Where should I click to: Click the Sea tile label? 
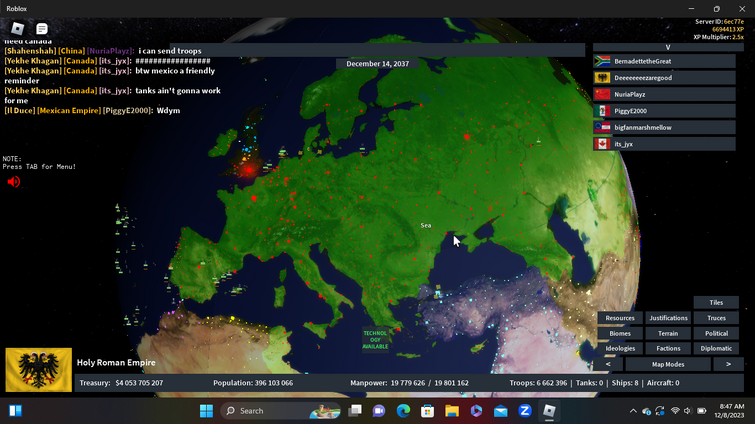(426, 225)
